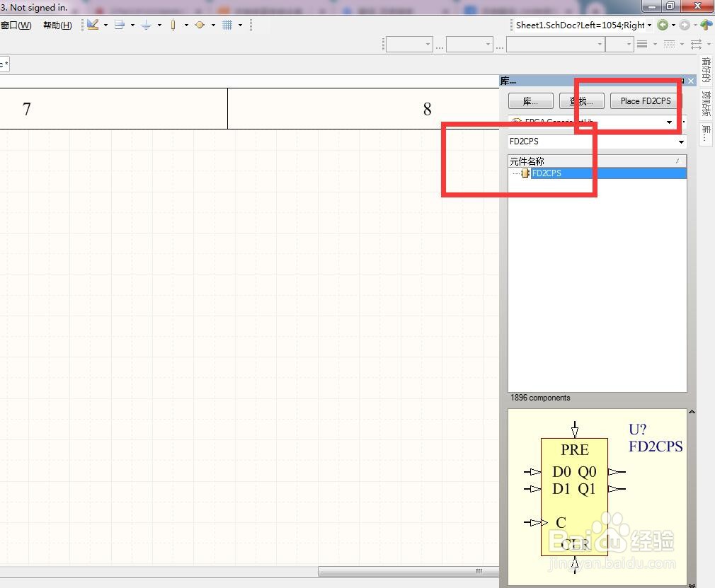The image size is (715, 588).
Task: Expand digital devices dropdown arrow
Action: click(x=186, y=25)
